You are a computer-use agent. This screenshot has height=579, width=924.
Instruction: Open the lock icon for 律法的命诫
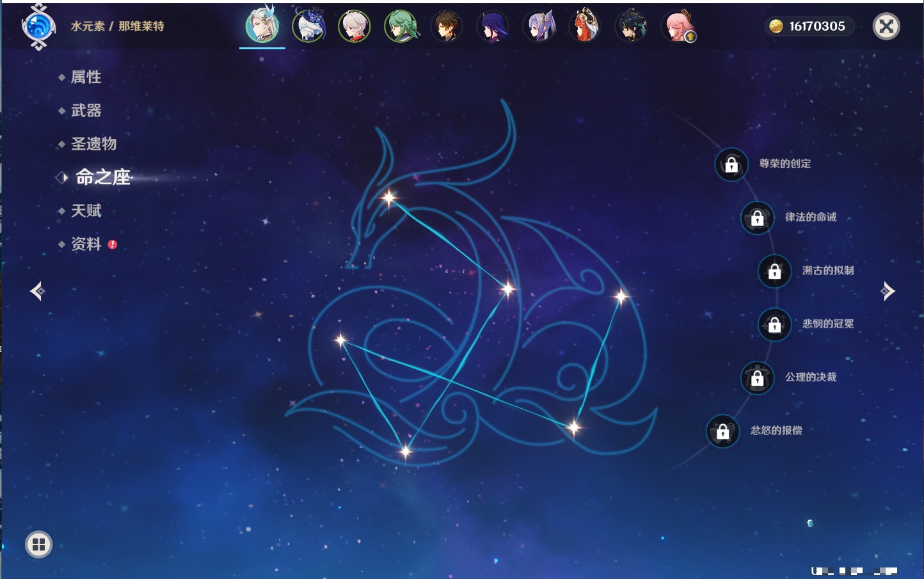(x=758, y=218)
